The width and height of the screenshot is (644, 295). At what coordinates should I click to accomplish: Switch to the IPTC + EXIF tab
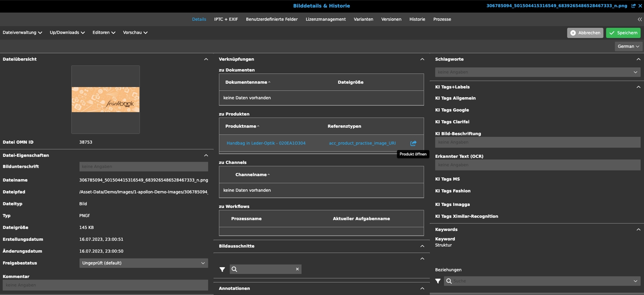(x=226, y=19)
